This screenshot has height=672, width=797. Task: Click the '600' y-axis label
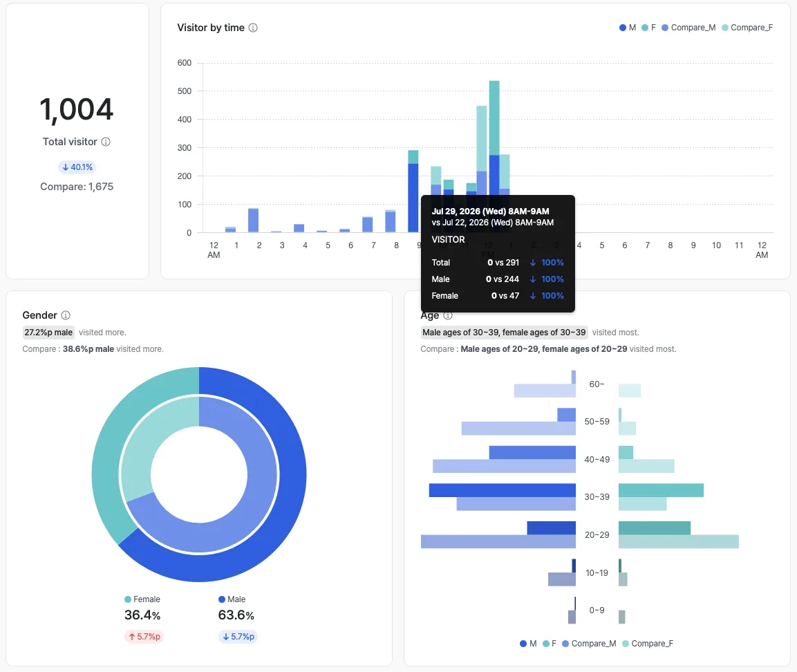pos(185,63)
